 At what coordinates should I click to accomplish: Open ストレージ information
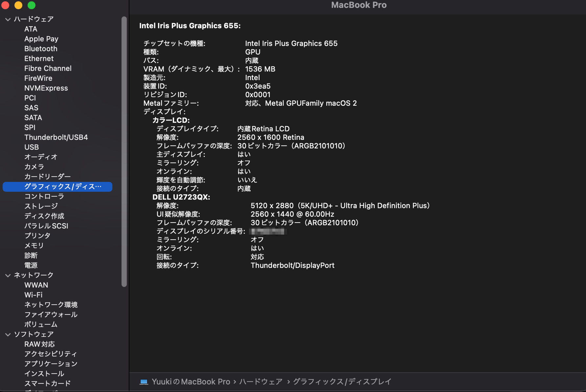click(x=41, y=207)
